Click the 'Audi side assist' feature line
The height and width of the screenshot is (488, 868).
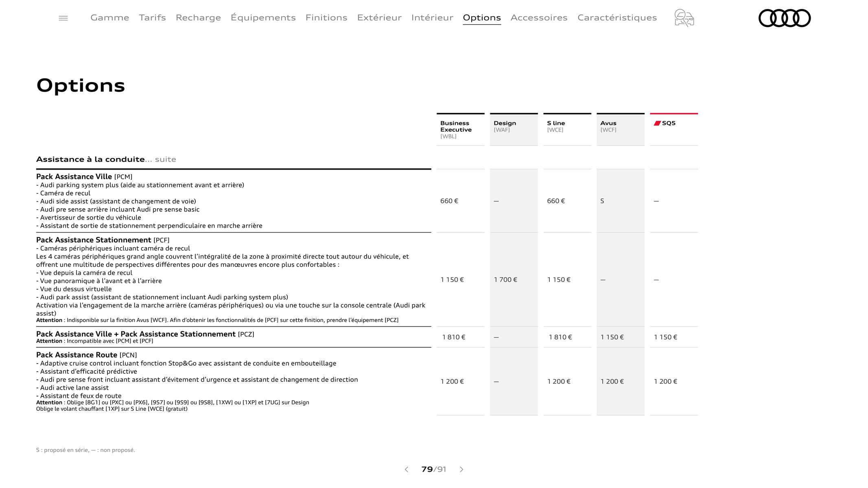pos(116,201)
